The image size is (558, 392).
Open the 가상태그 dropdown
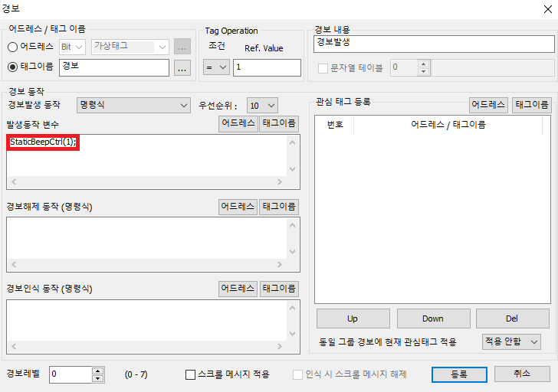(x=130, y=47)
